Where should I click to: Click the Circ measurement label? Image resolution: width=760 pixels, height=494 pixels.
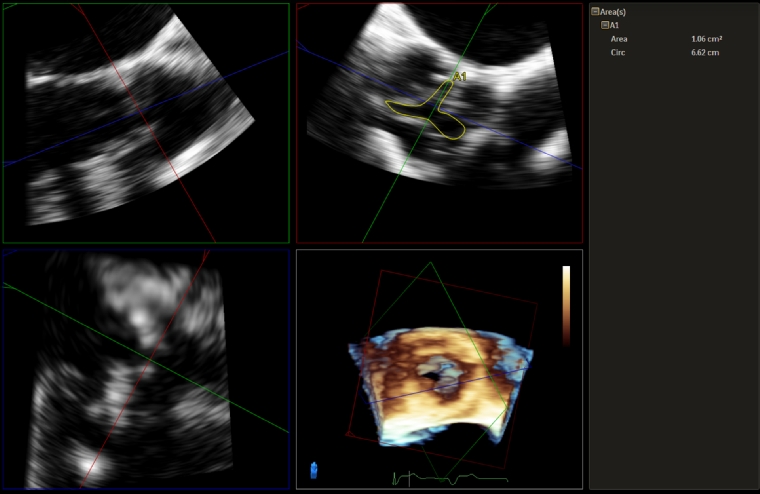[x=619, y=52]
